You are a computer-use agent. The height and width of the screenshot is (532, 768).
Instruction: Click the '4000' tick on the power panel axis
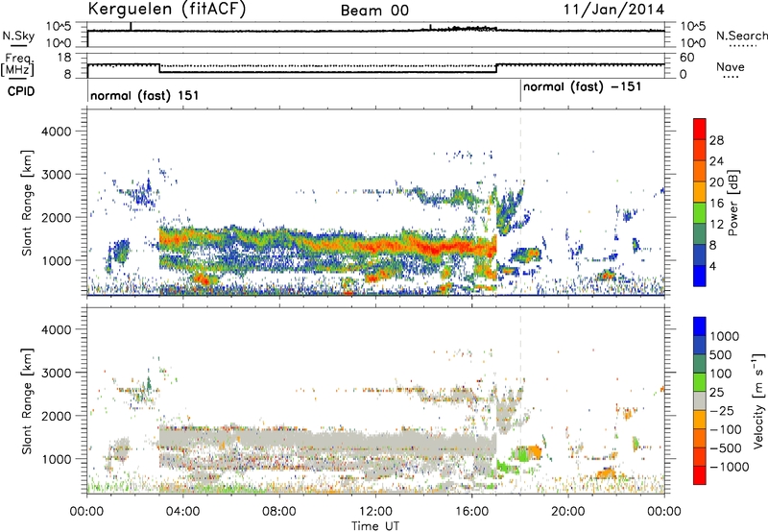[x=56, y=132]
